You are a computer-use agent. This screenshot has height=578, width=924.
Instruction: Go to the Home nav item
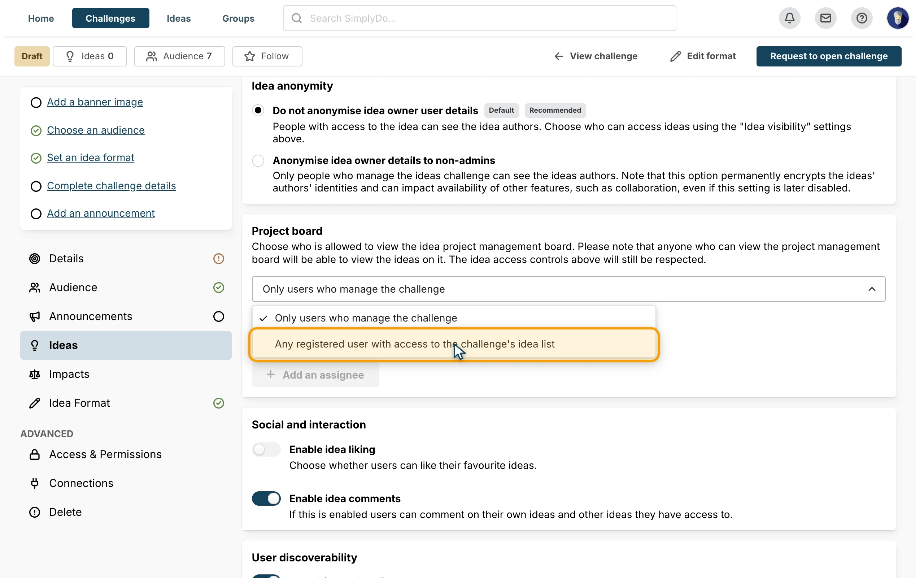[x=41, y=18]
